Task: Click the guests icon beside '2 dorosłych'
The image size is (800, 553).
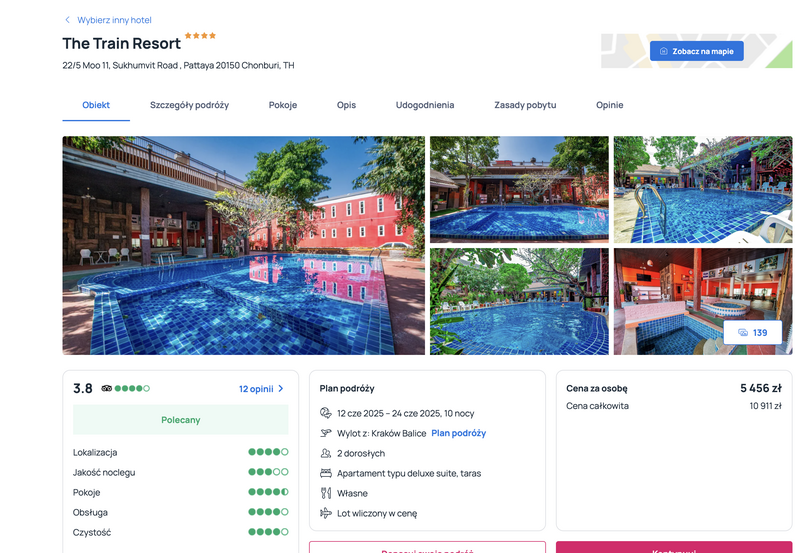Action: click(x=326, y=453)
